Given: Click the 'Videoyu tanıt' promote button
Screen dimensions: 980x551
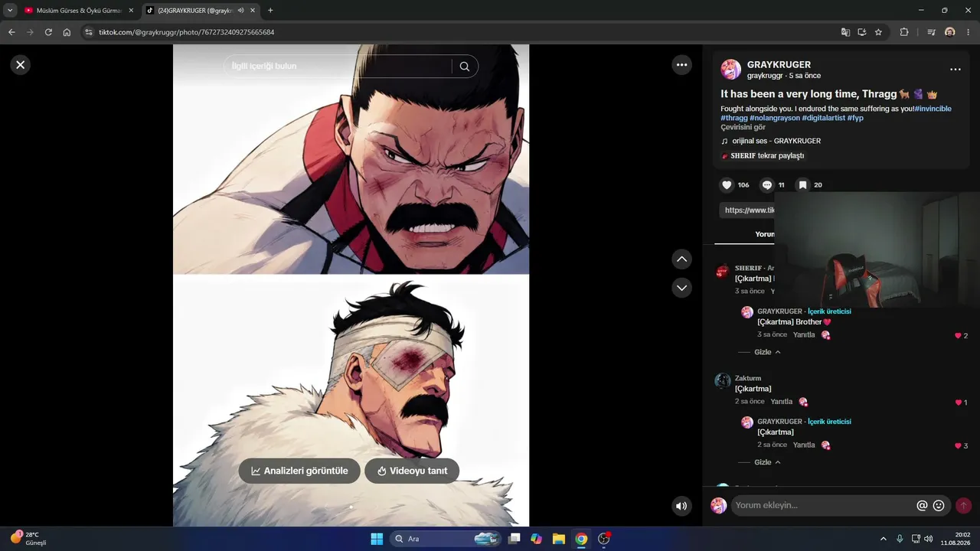Looking at the screenshot, I should (412, 471).
